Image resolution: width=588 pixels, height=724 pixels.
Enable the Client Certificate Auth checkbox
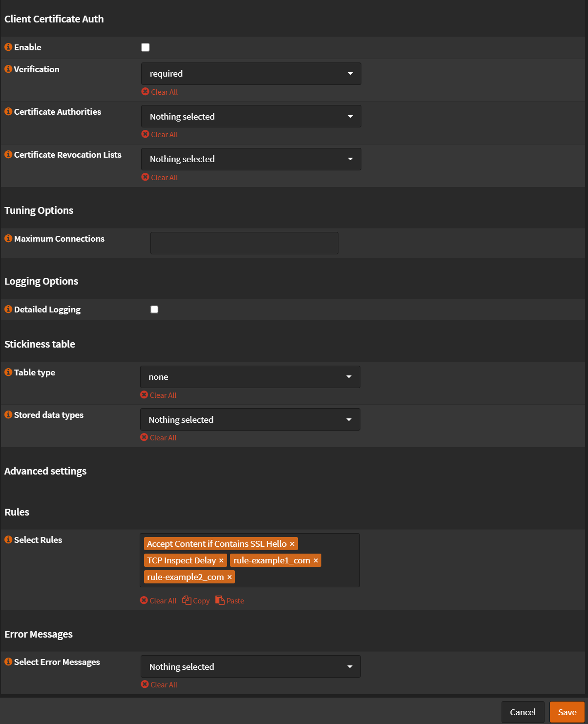click(145, 47)
